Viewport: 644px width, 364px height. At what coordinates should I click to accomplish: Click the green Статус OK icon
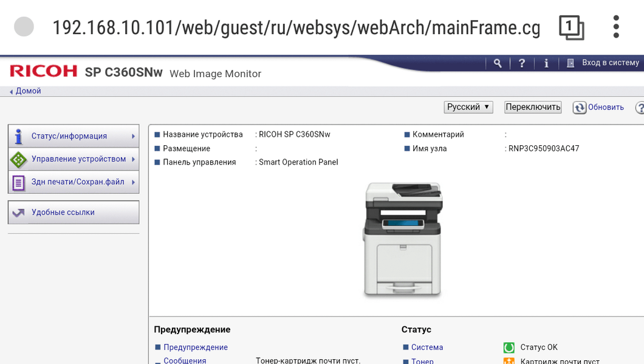509,348
